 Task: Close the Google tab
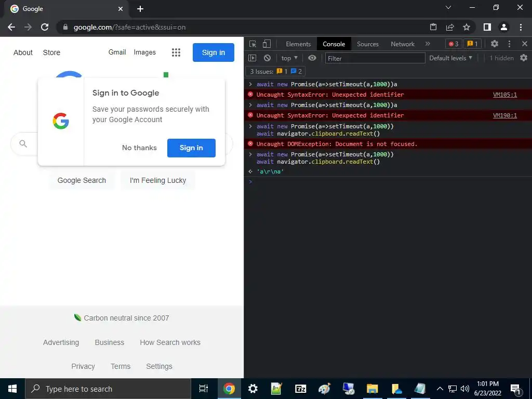[x=121, y=9]
